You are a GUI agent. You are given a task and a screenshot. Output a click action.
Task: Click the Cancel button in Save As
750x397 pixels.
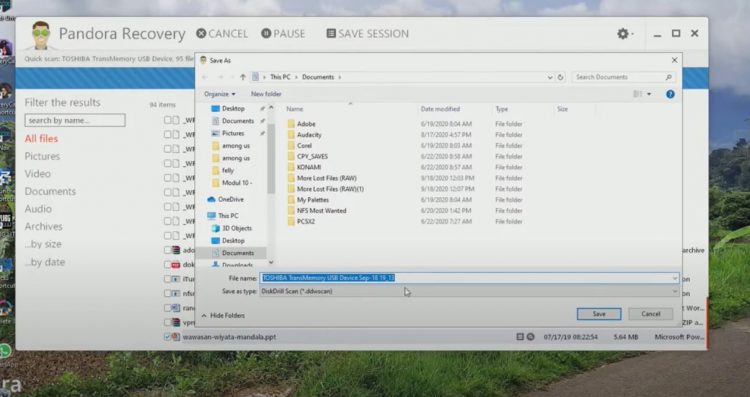(651, 314)
